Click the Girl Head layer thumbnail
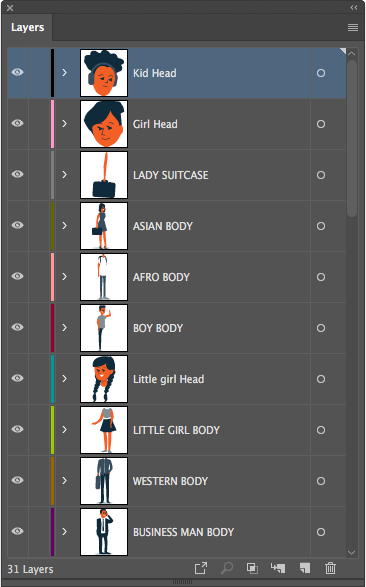This screenshot has height=587, width=366. 104,124
